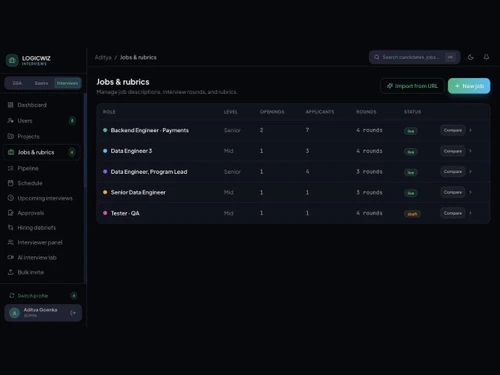The width and height of the screenshot is (500, 375).
Task: Click the Projects folder icon
Action: 11,136
